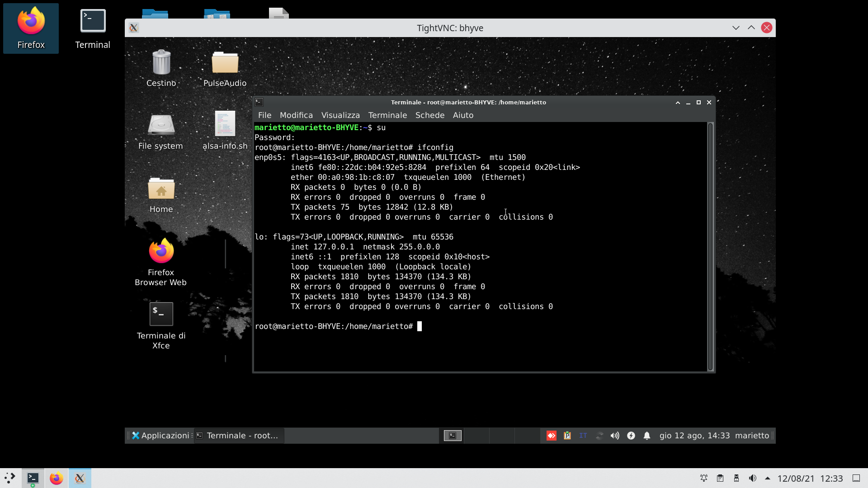Click the guest clock gio 12 ago

[x=694, y=436]
